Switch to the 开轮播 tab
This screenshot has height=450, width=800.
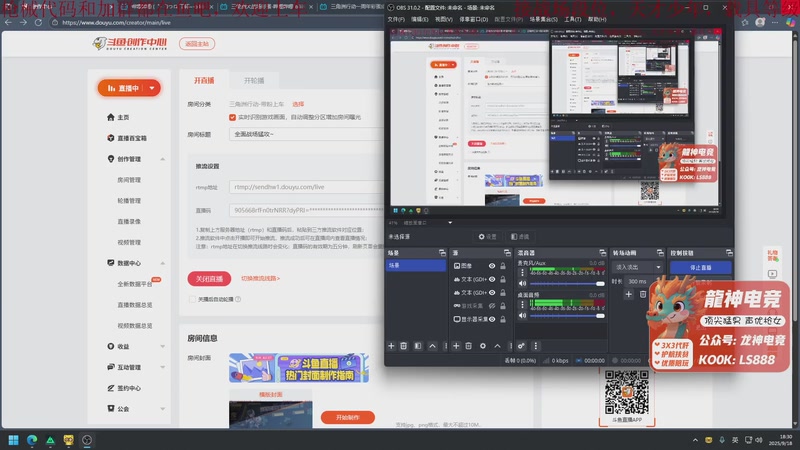click(x=254, y=81)
